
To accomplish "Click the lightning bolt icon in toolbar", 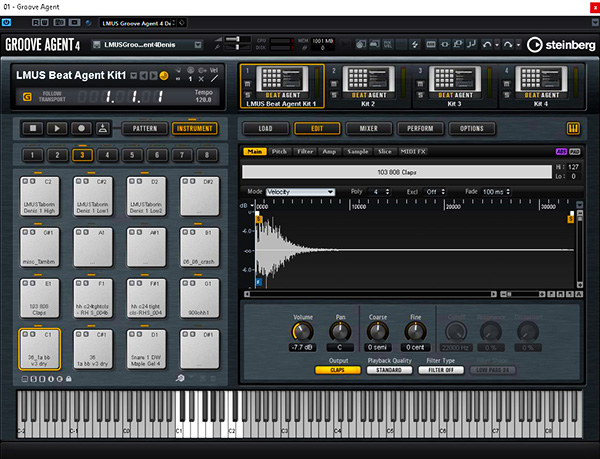I will coord(415,45).
